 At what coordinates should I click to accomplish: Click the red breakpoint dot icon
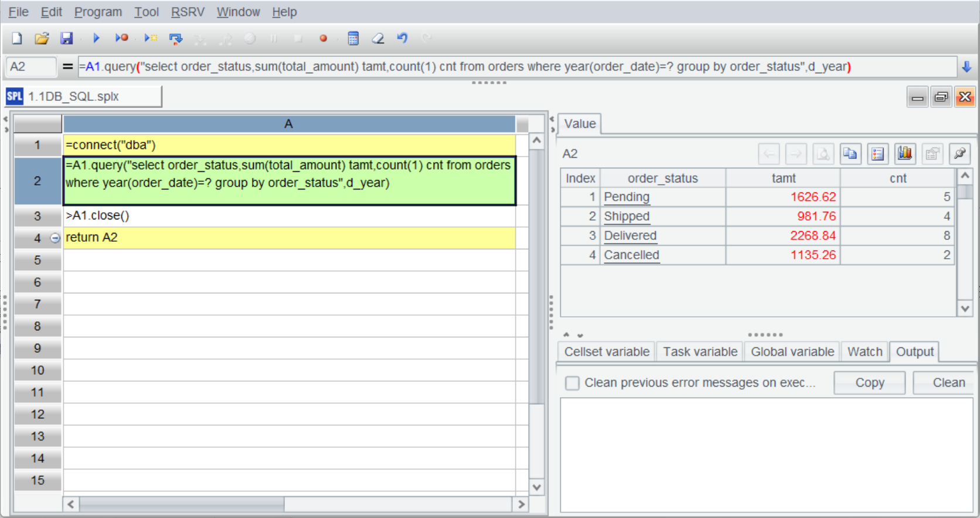pyautogui.click(x=323, y=38)
